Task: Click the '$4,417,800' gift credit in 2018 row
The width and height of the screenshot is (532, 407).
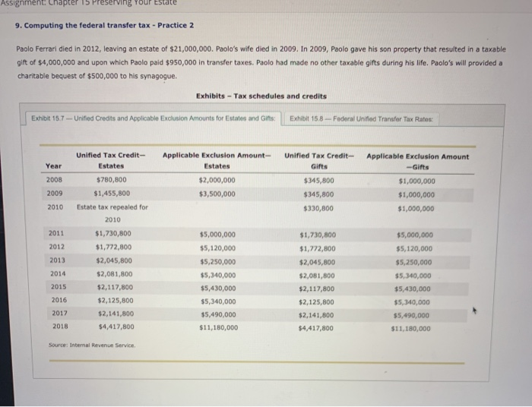Action: point(316,328)
